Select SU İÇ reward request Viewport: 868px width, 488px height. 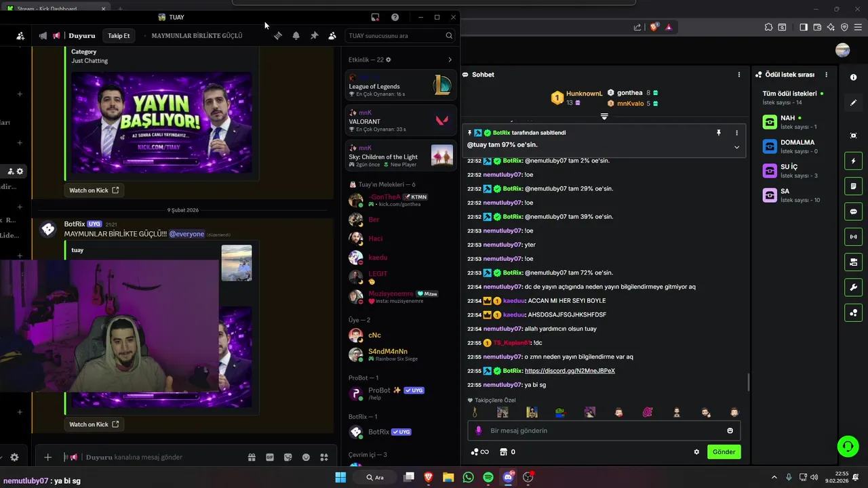click(793, 171)
